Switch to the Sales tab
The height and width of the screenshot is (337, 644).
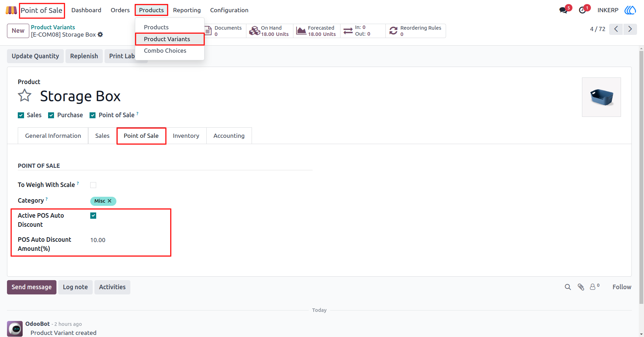102,136
